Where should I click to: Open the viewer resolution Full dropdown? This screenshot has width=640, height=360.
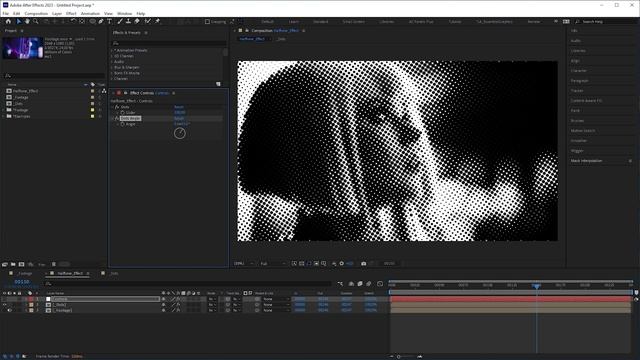(x=273, y=264)
